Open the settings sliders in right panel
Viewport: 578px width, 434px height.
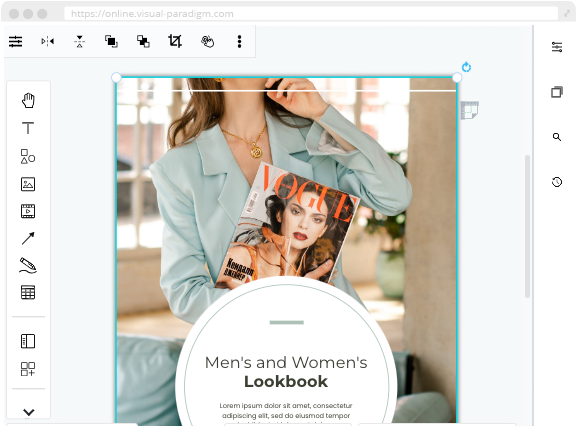pyautogui.click(x=557, y=47)
